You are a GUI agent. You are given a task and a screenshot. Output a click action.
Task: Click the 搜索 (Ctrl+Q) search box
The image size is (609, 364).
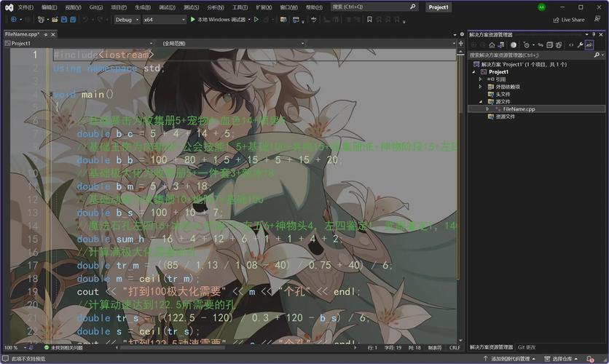(374, 7)
